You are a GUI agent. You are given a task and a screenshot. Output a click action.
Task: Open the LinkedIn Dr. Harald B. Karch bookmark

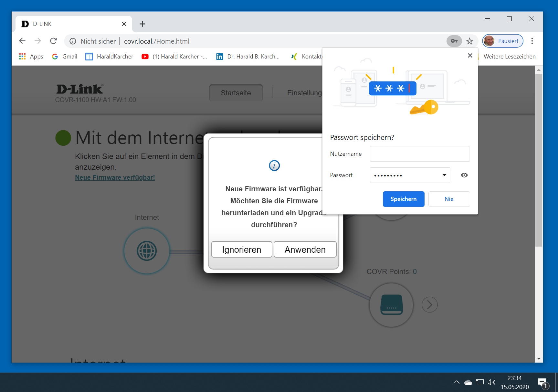point(248,57)
